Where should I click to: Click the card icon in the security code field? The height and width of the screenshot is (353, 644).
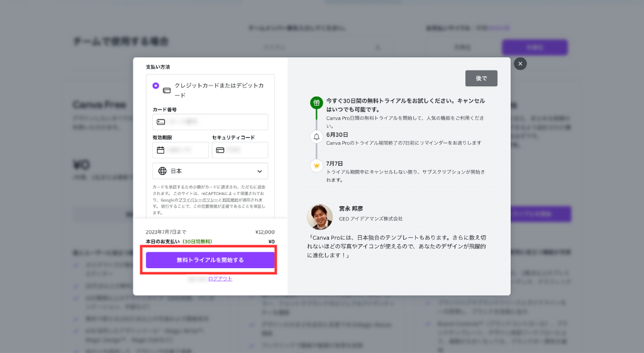(220, 150)
